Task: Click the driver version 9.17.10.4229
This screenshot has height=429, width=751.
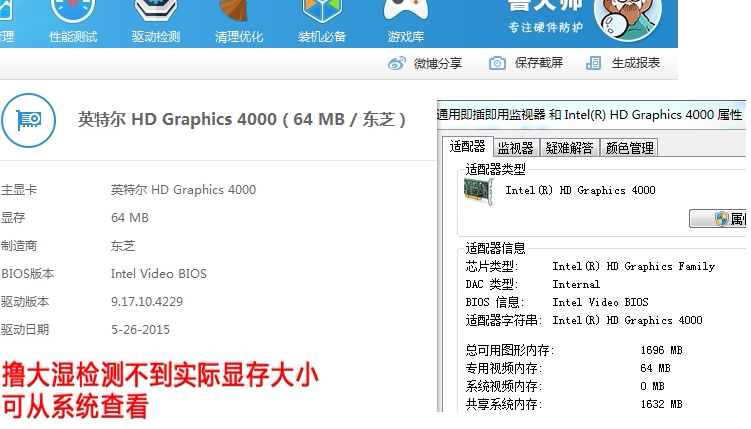Action: tap(147, 302)
